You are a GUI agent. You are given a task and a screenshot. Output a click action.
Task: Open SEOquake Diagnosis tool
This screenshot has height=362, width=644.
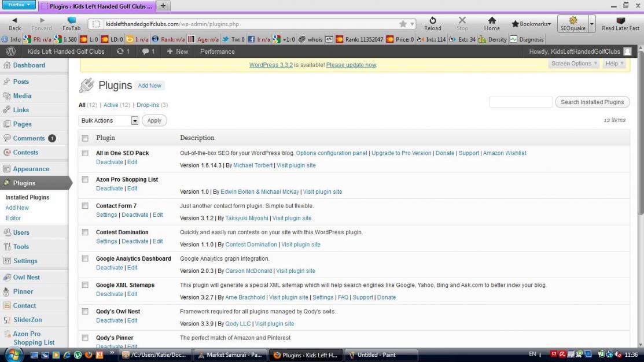[x=513, y=39]
